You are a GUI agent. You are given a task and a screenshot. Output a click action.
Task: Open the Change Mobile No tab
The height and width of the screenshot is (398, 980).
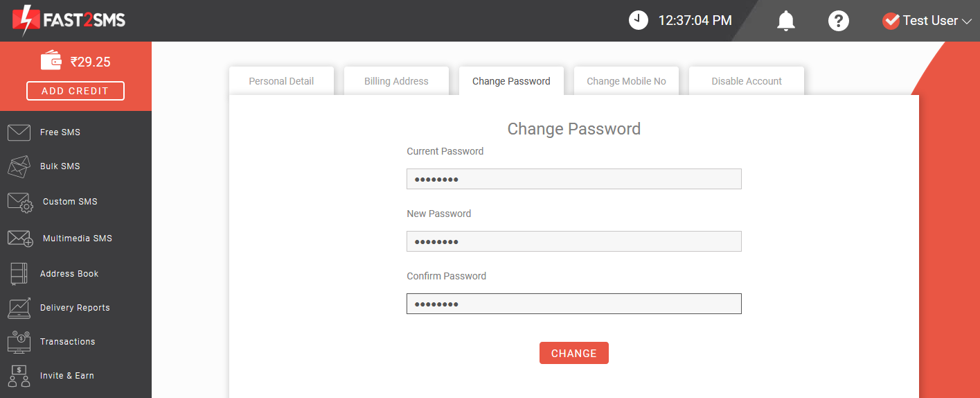coord(626,81)
